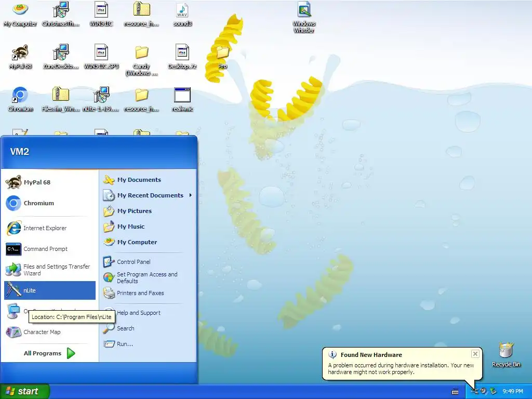Select the Recycle Bin icon
The image size is (532, 399).
[506, 354]
